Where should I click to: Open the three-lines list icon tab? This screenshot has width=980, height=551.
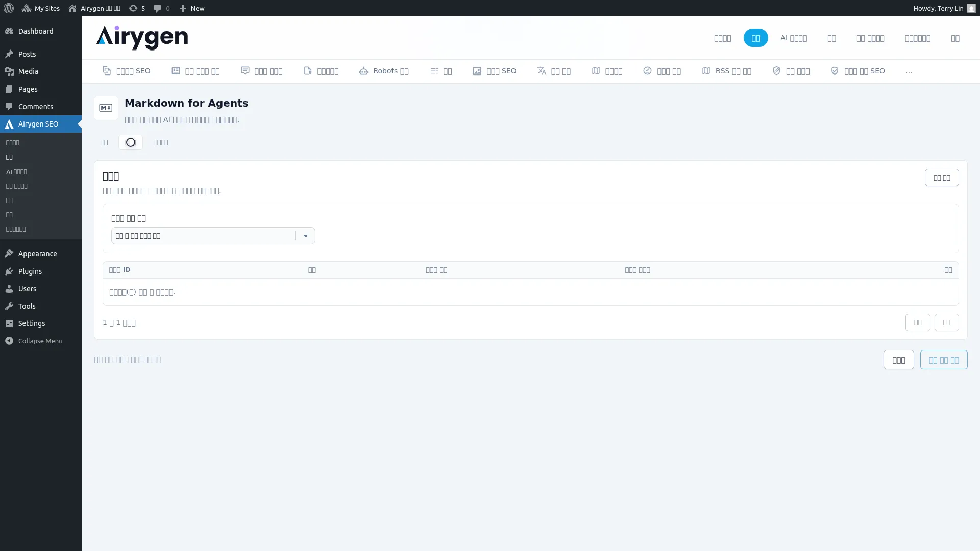pos(441,71)
